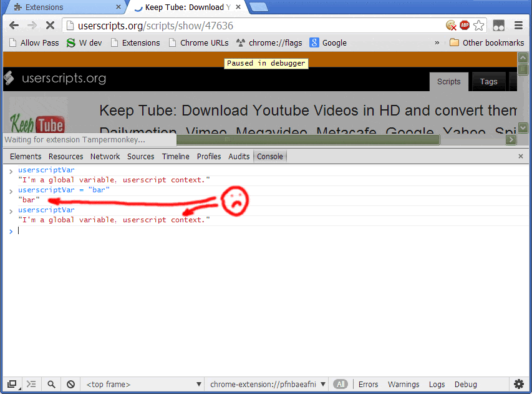Open the Chrome menu button
Screen dimensions: 532x394
point(518,26)
